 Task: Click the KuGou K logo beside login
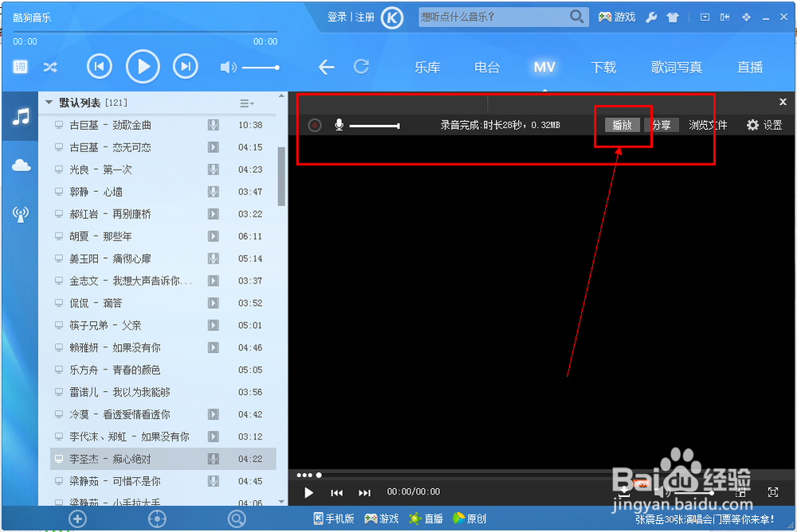(392, 18)
